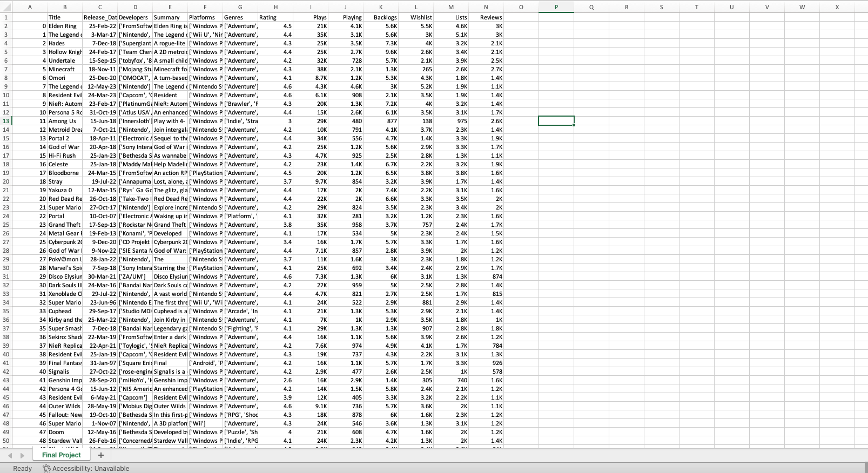The width and height of the screenshot is (868, 473).
Task: Select the Hades title cell
Action: (65, 43)
